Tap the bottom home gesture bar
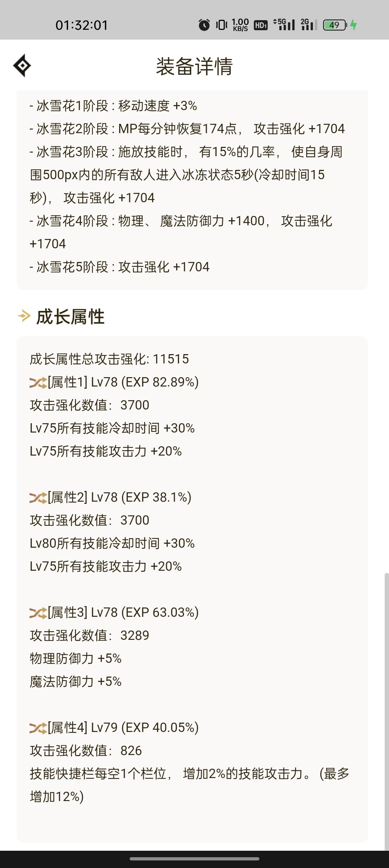The width and height of the screenshot is (389, 868). click(194, 859)
